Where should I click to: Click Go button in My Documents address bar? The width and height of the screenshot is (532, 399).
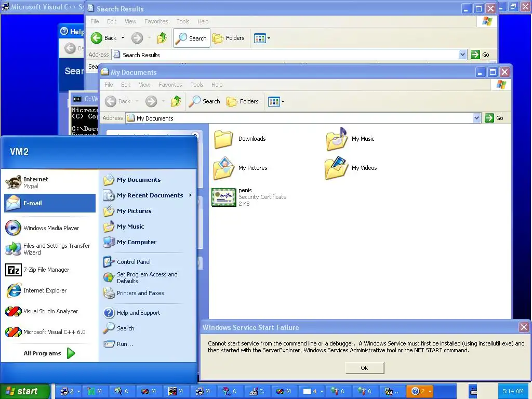tap(495, 118)
